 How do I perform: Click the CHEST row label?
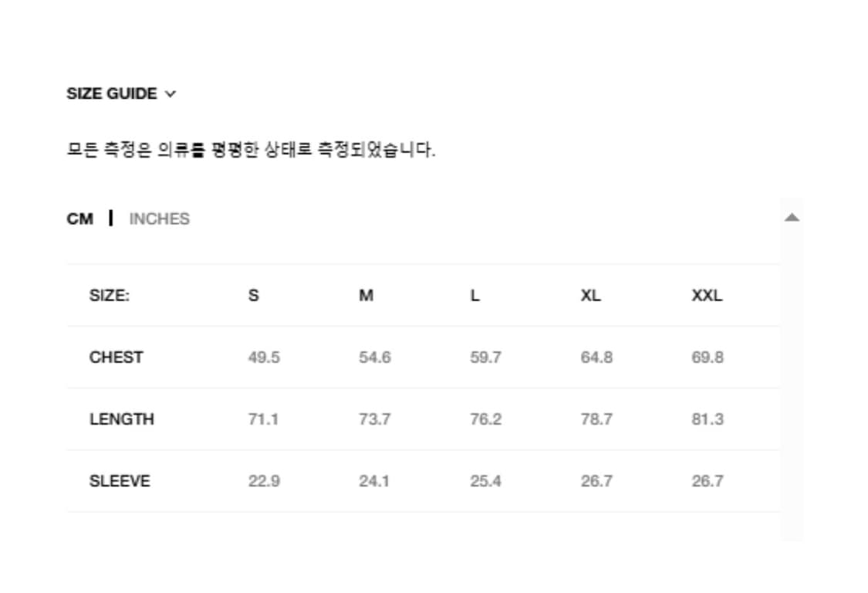coord(116,357)
